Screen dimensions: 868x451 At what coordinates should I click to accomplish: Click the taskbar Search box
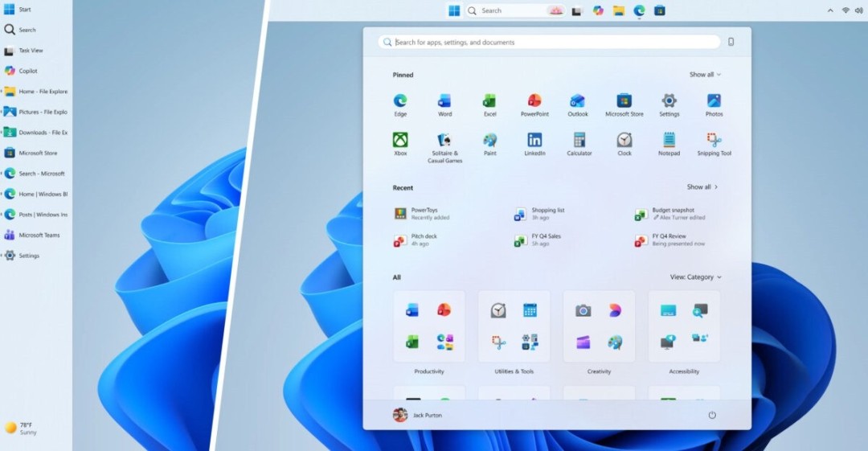515,10
